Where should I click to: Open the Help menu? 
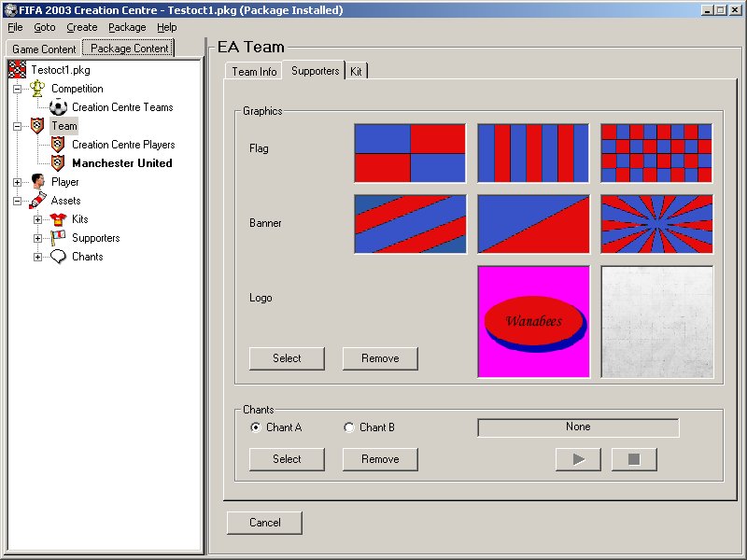coord(167,27)
